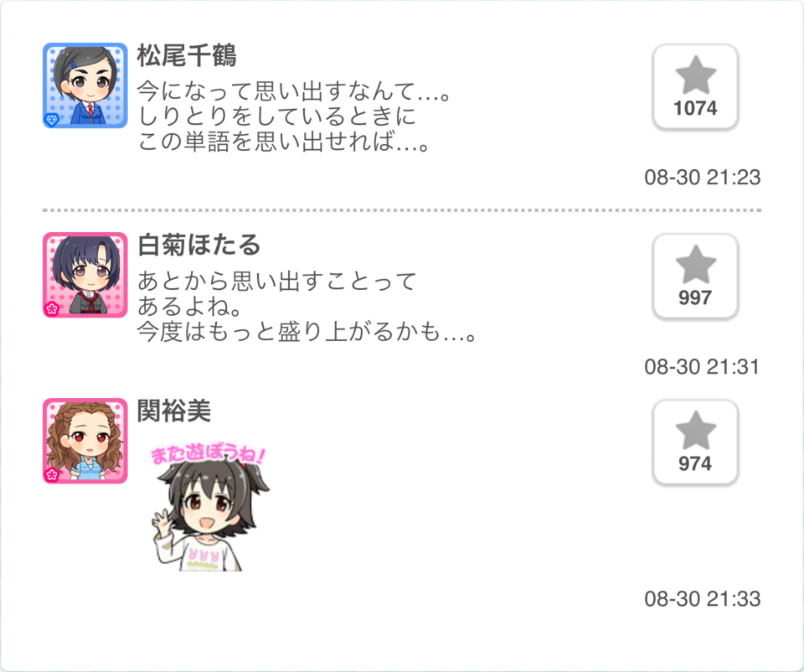The height and width of the screenshot is (672, 804).
Task: Click the flower badge on 関裕美's avatar
Action: pyautogui.click(x=52, y=475)
